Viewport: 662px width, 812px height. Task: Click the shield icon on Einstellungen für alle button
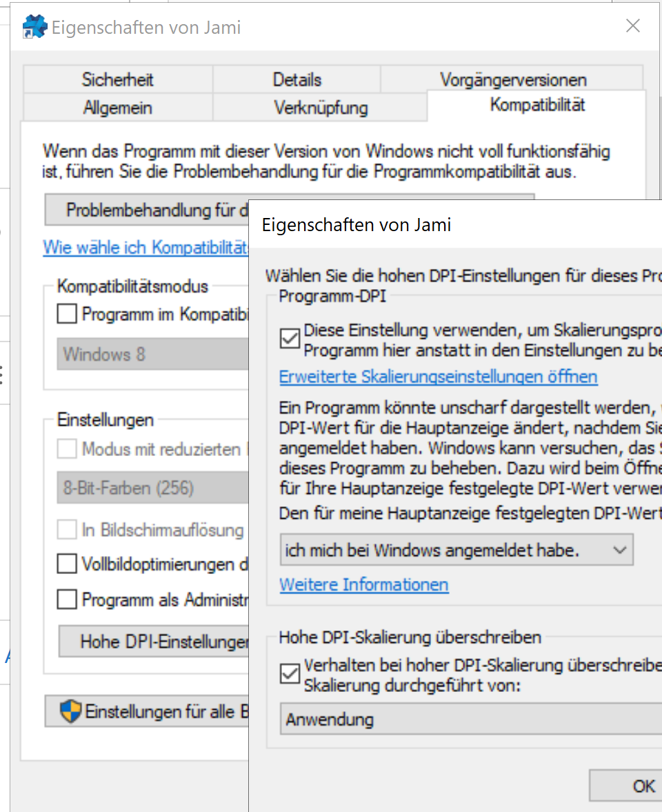pos(70,711)
